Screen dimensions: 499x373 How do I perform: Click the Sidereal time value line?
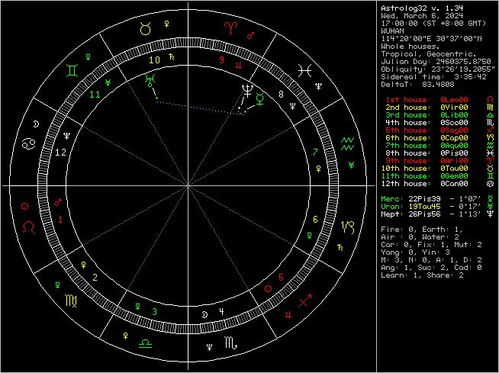[434, 77]
